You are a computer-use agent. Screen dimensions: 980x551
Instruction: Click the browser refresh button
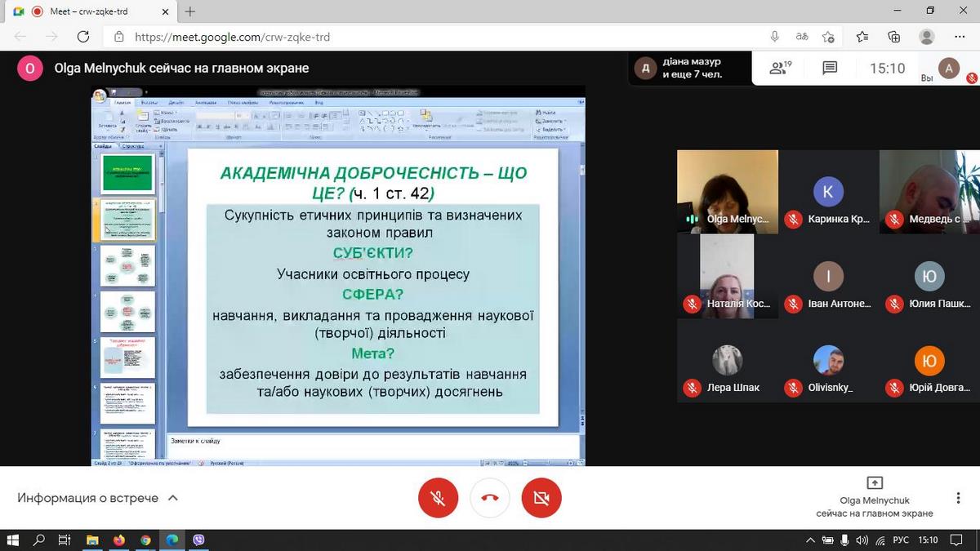click(82, 37)
